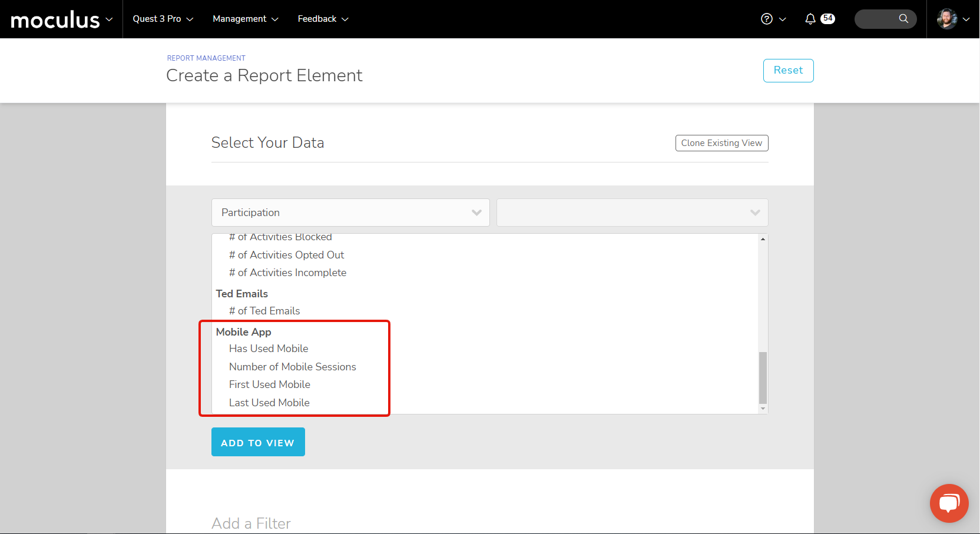Choose # of Ted Emails option
Viewport: 980px width, 534px height.
264,311
